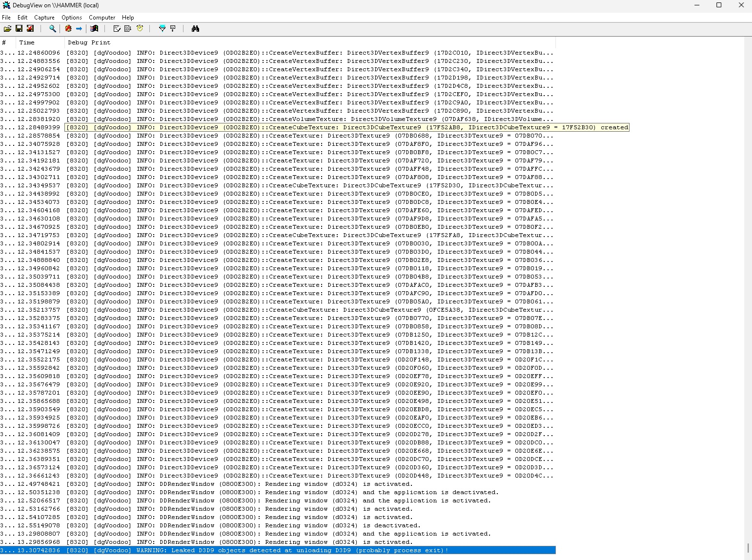
Task: Click the Log to File icon with red X
Action: coord(30,29)
